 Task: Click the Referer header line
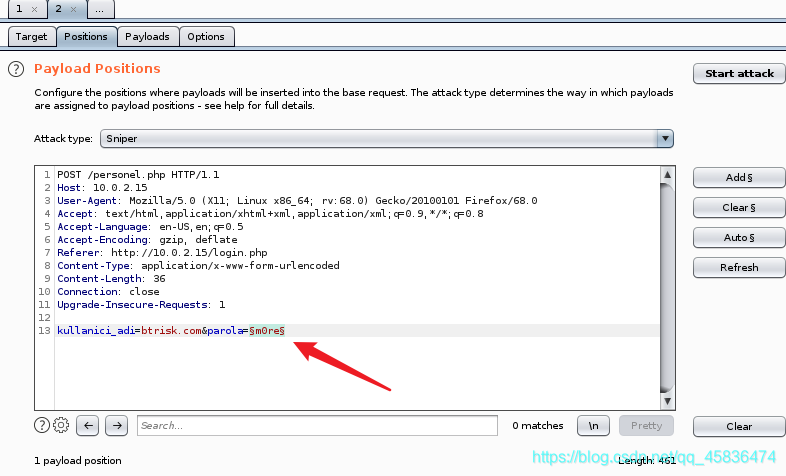[x=162, y=253]
